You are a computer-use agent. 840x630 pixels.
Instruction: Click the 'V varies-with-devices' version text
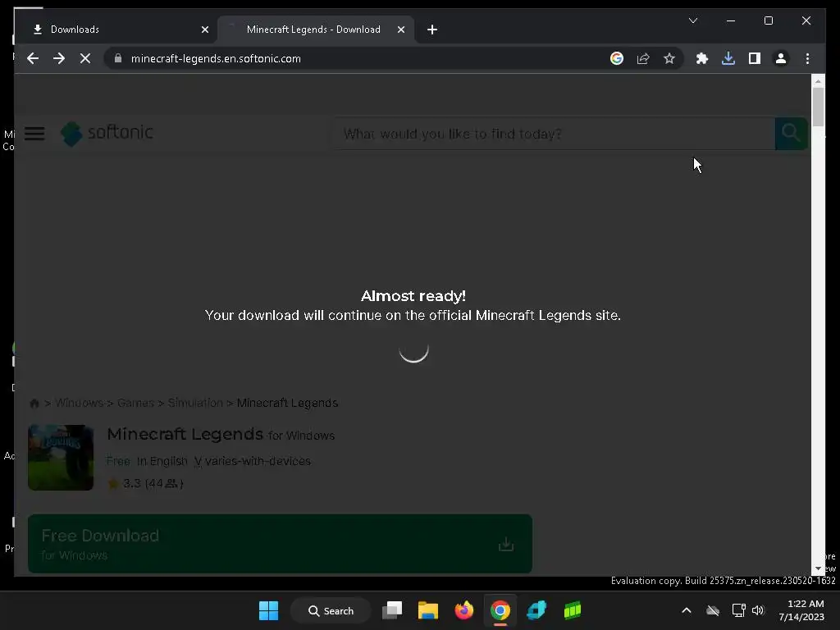click(253, 461)
